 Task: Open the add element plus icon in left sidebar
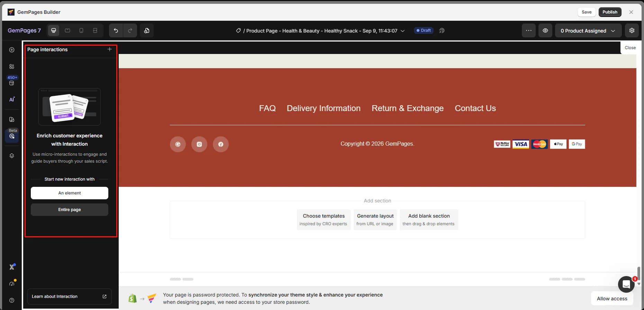point(12,50)
